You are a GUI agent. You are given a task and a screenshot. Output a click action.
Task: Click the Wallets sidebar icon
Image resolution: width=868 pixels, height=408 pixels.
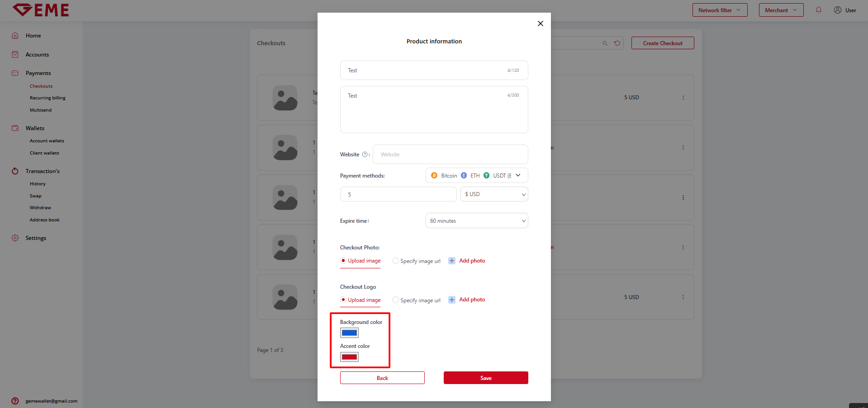point(15,128)
